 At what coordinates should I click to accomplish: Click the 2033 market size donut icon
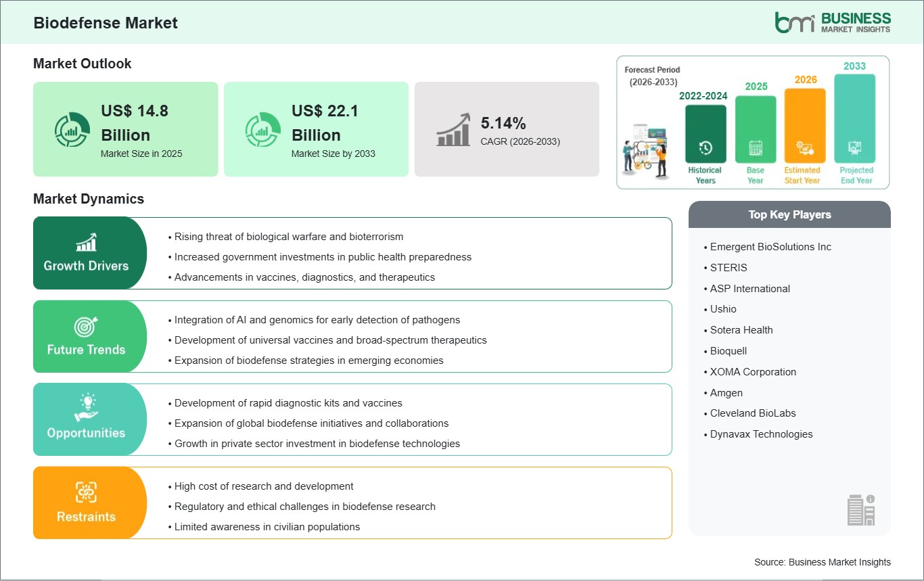pyautogui.click(x=263, y=130)
